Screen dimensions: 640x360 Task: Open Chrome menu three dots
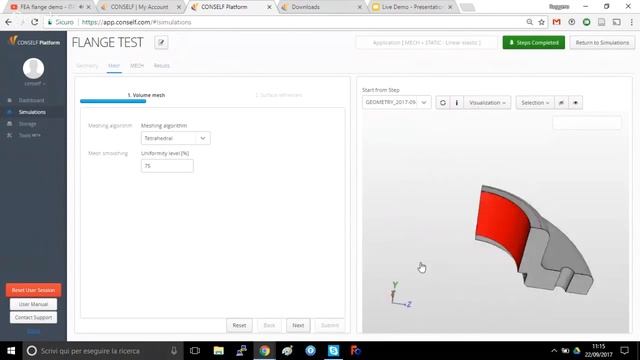coord(631,22)
